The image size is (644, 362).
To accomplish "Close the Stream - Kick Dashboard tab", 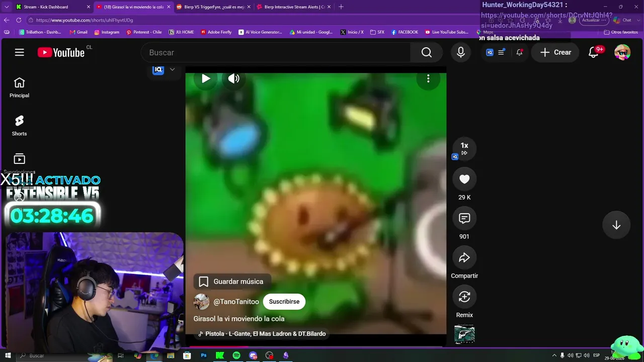I will (89, 7).
